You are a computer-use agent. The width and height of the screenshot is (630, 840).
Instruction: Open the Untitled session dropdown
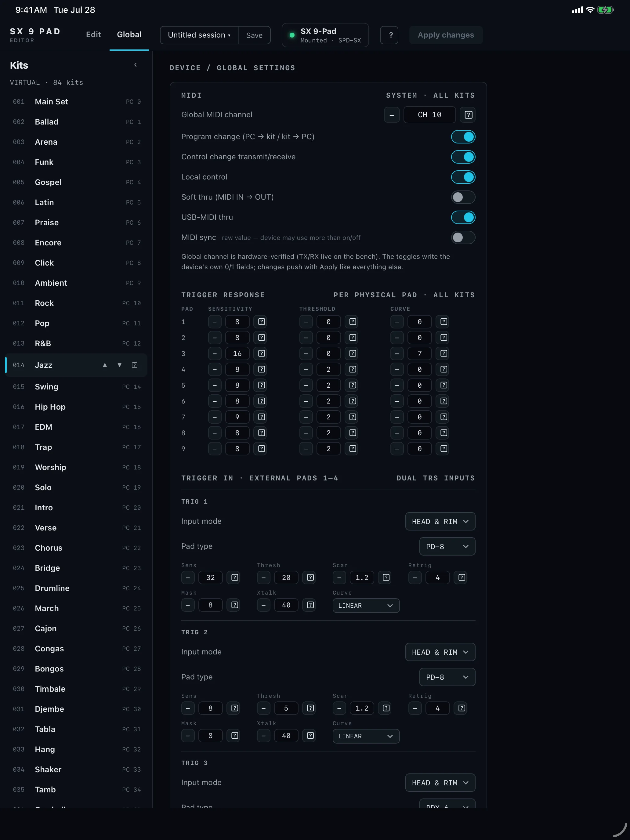point(199,35)
